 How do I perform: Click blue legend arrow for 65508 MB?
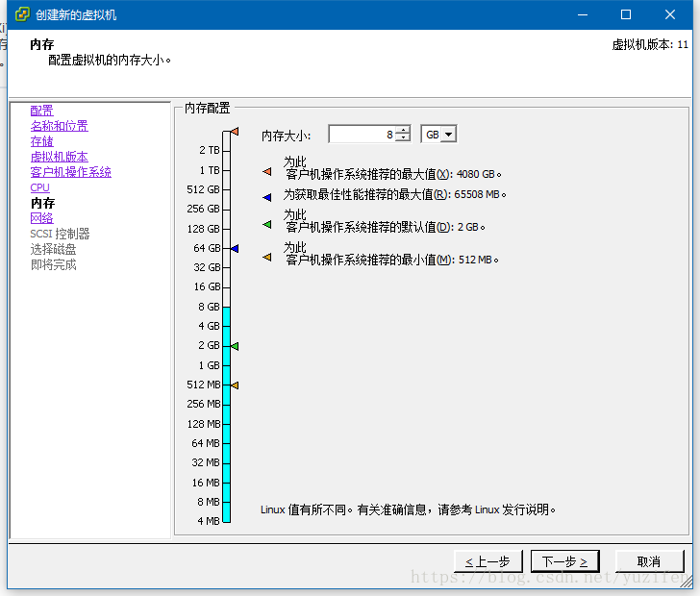(x=267, y=197)
